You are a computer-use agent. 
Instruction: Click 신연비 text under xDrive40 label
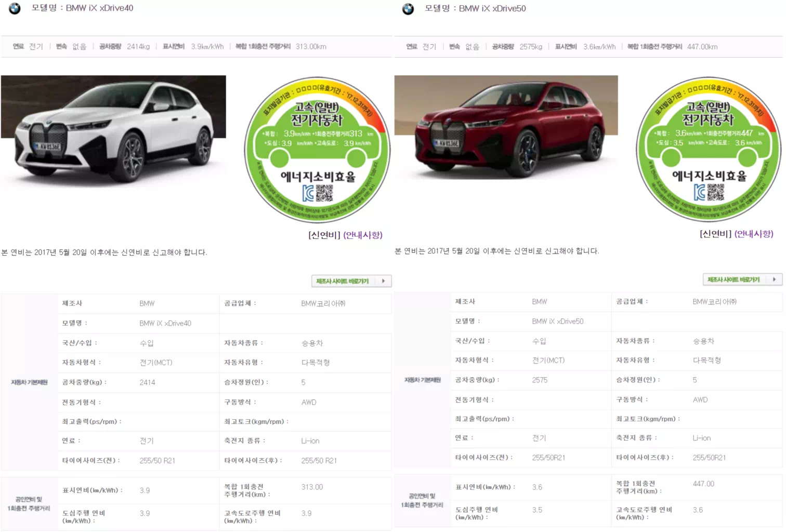pos(324,235)
